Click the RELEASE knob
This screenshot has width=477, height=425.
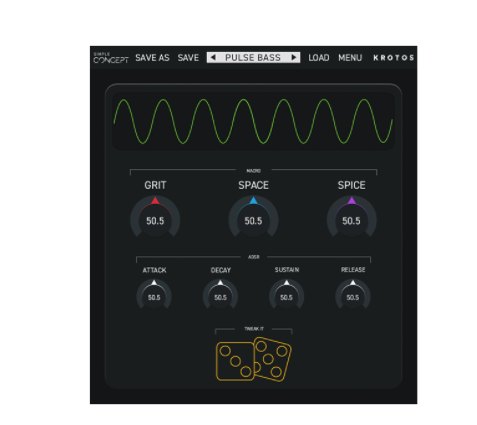353,295
